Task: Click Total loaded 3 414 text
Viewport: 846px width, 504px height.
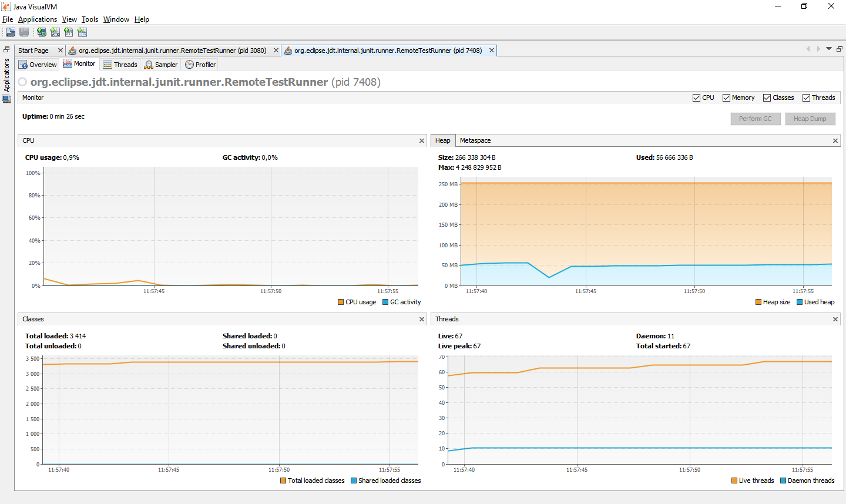Action: pyautogui.click(x=56, y=337)
